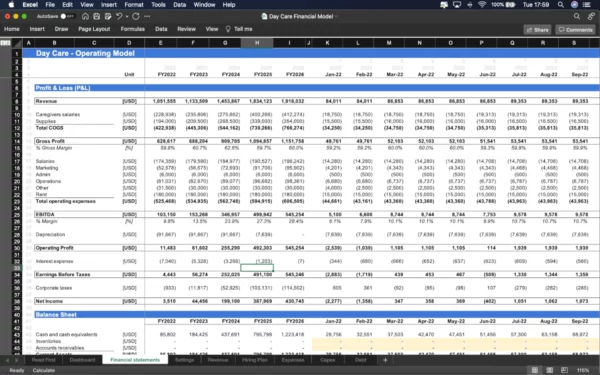This screenshot has width=600, height=375.
Task: Open the File menu in menu bar
Action: (x=50, y=5)
